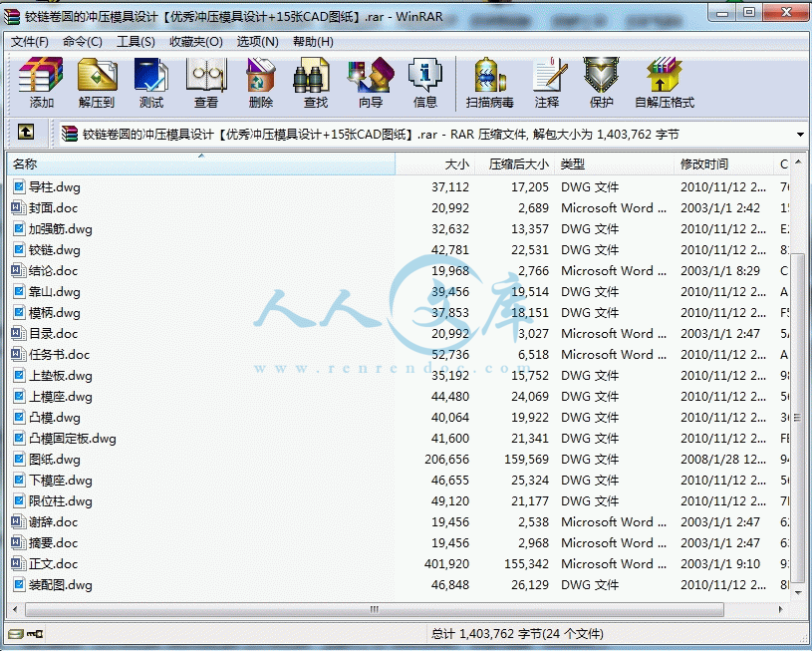The image size is (812, 651).
Task: Click the 自解压格式 (SFX) toolbar icon
Action: coord(665,83)
